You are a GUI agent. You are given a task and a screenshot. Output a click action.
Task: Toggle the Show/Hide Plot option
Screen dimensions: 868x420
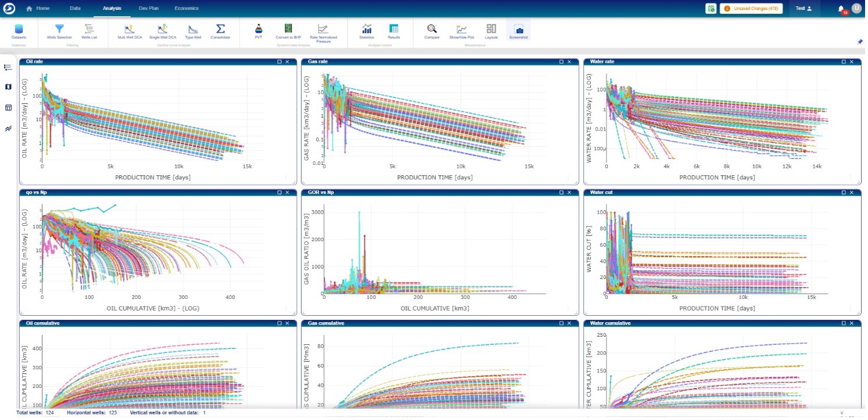click(462, 30)
